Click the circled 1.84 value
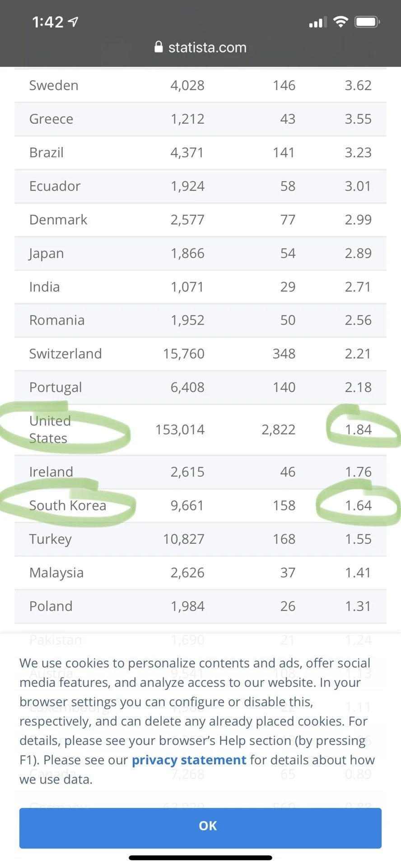The image size is (401, 868). [x=359, y=429]
